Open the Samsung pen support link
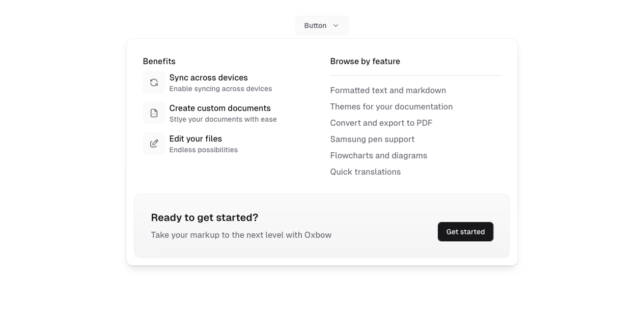The width and height of the screenshot is (644, 331). (x=372, y=139)
